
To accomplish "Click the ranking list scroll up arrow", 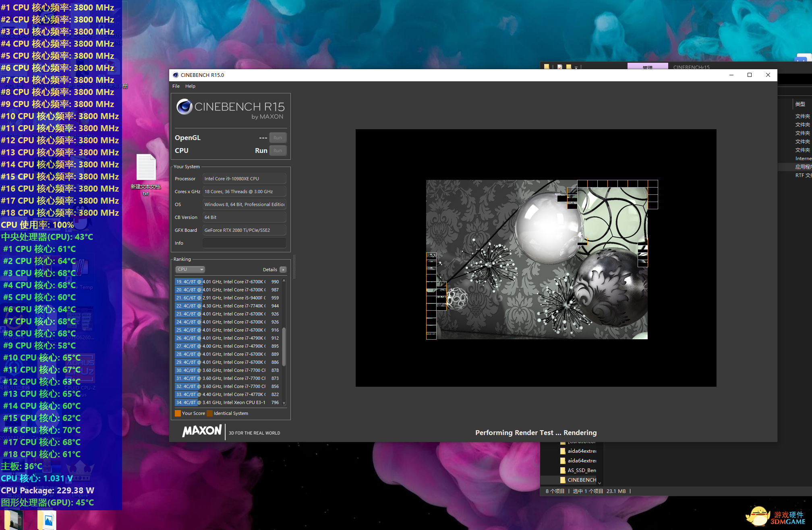I will (284, 280).
